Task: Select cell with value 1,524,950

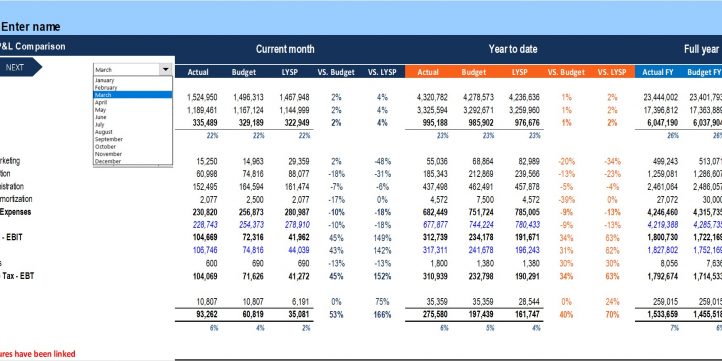Action: [202, 97]
